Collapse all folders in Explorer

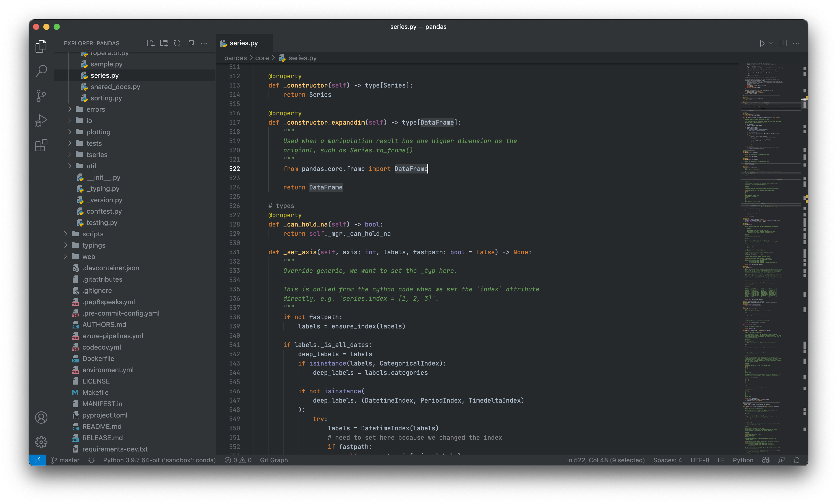click(x=191, y=43)
